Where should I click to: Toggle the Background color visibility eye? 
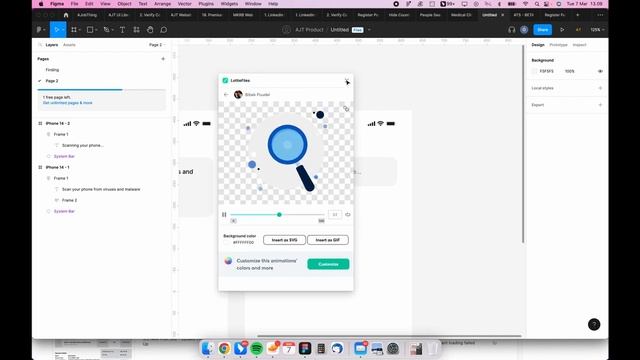coord(600,71)
